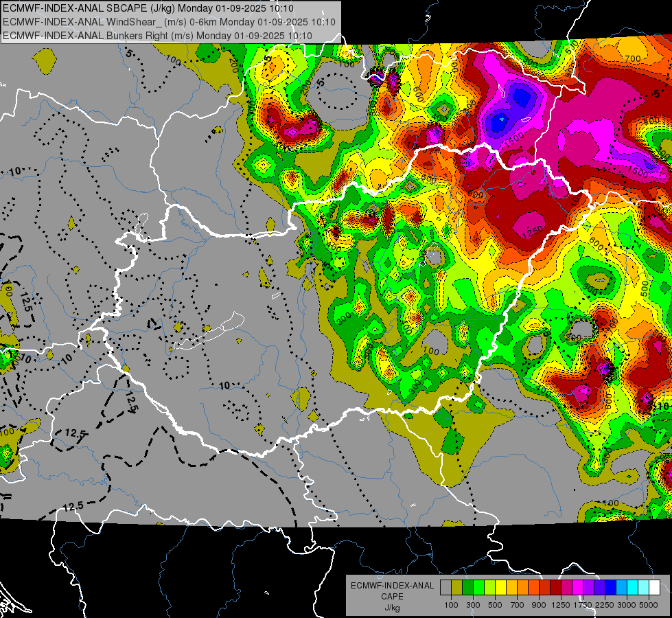The height and width of the screenshot is (618, 672).
Task: Click the 700 contour label on the map
Action: point(633,59)
